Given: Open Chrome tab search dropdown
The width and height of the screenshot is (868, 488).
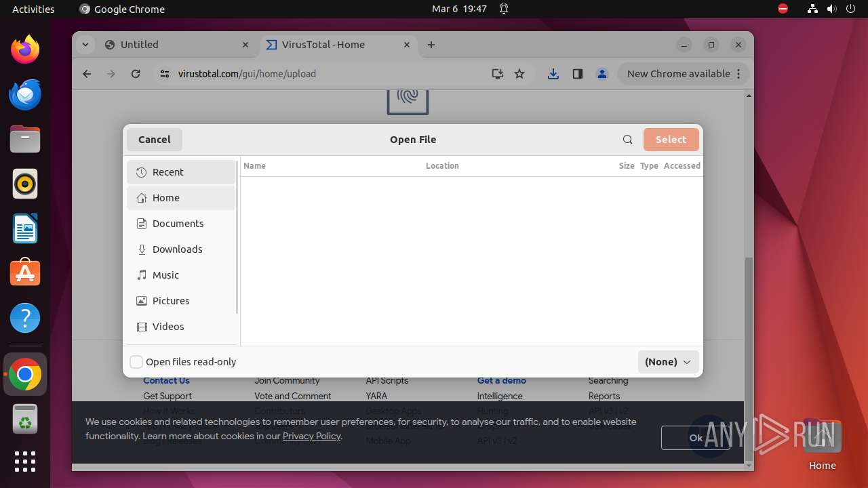Looking at the screenshot, I should click(x=85, y=45).
